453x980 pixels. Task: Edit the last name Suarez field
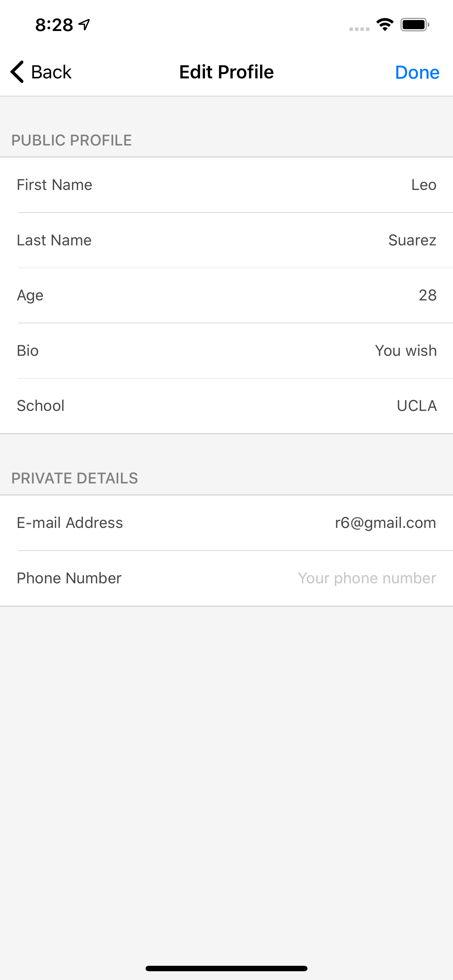point(412,240)
